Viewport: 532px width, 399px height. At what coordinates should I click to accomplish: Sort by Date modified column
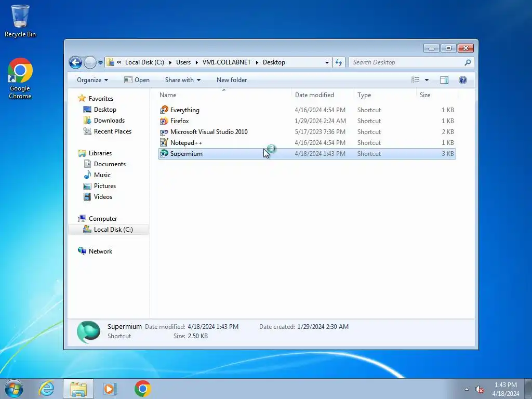click(x=322, y=95)
